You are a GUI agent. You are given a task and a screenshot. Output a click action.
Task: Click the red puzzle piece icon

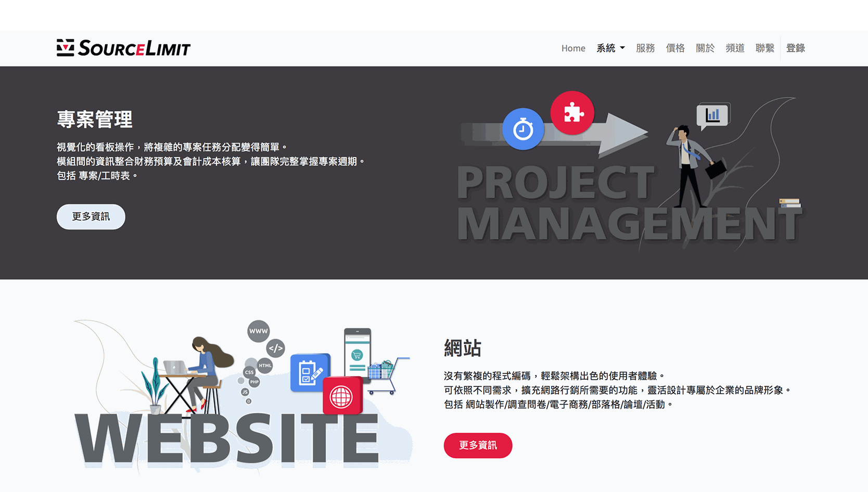point(572,113)
